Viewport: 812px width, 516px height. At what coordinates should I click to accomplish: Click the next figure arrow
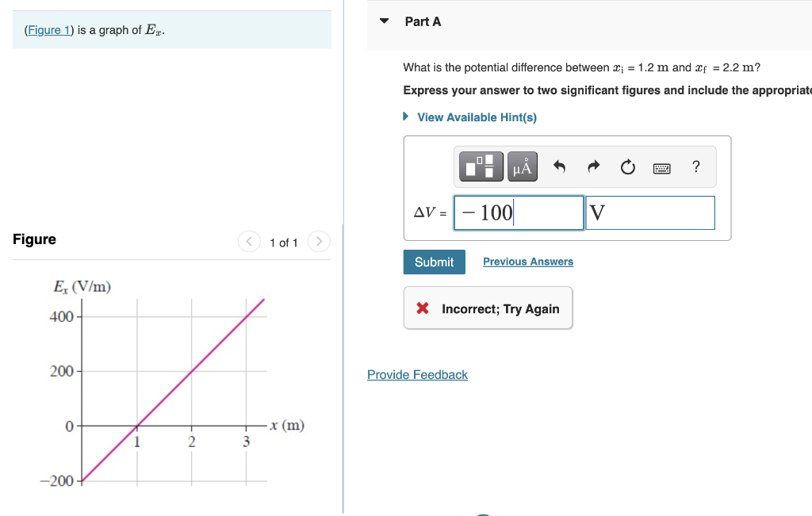(318, 241)
